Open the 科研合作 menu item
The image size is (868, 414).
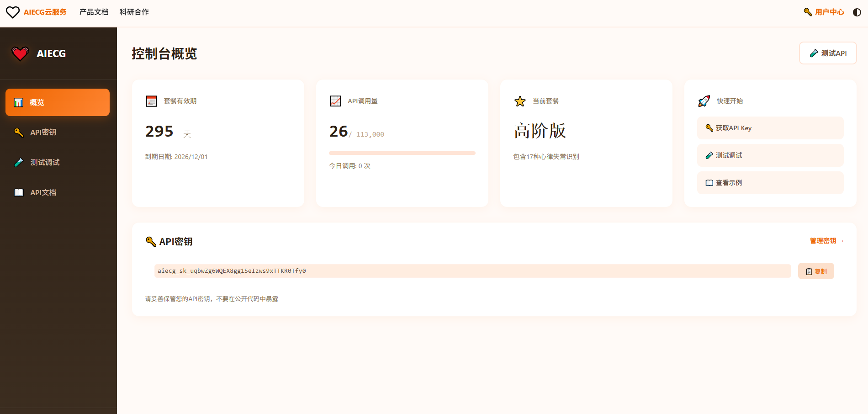[x=133, y=12]
